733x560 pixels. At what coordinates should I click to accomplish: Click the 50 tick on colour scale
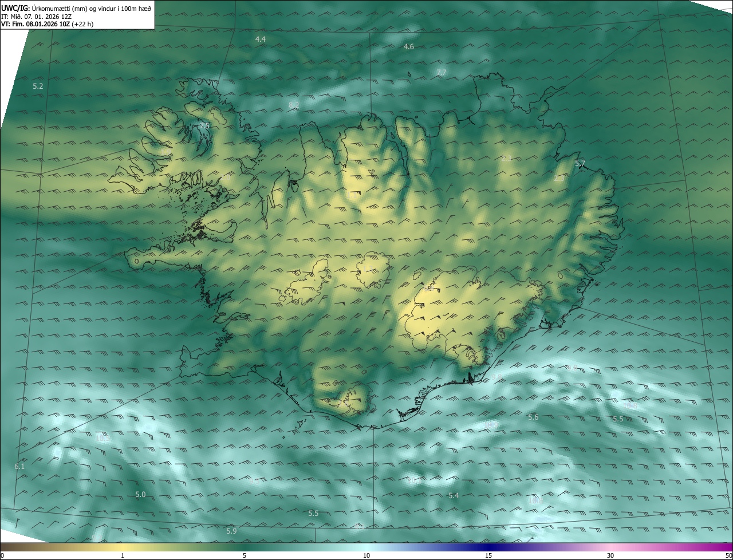[x=728, y=555]
